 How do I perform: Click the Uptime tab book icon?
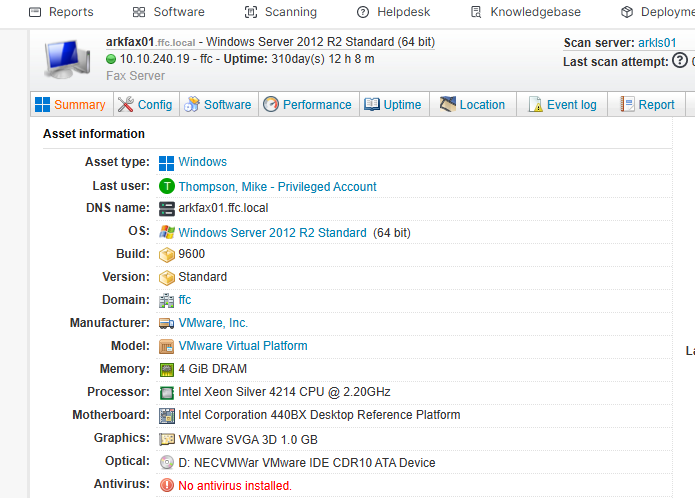(372, 105)
